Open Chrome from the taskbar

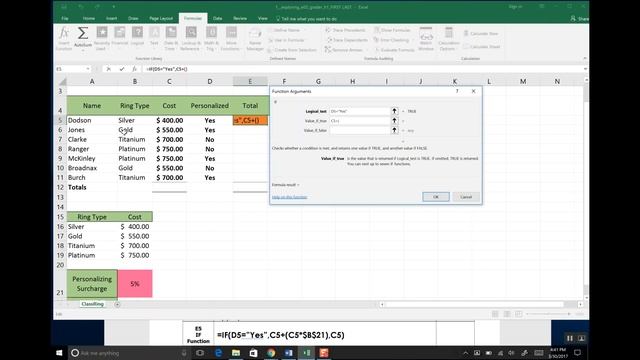(x=271, y=353)
